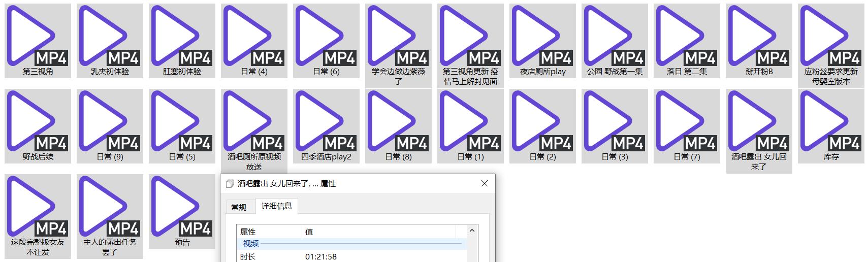Select the MP4 file 夜店厕所play
The height and width of the screenshot is (262, 868).
[x=543, y=41]
